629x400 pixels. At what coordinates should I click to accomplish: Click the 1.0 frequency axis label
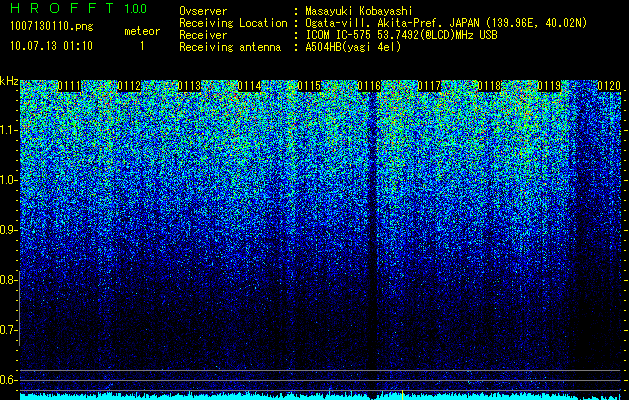tap(8, 180)
